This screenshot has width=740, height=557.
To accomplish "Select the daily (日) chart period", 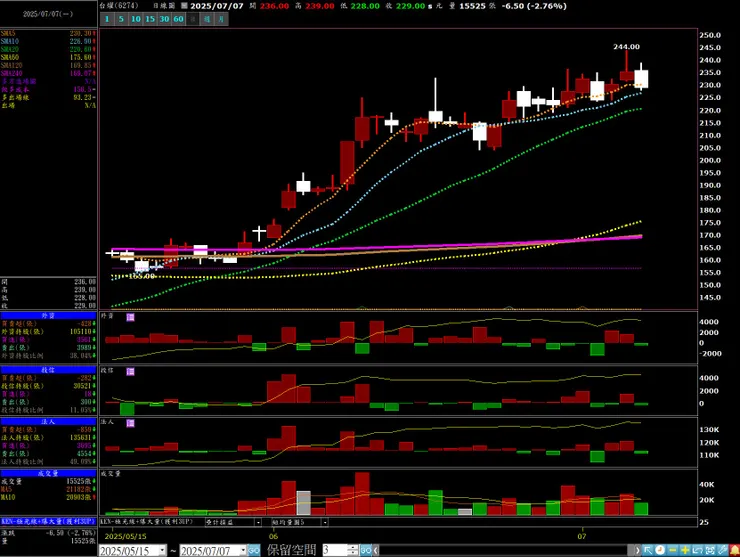I will pos(193,19).
